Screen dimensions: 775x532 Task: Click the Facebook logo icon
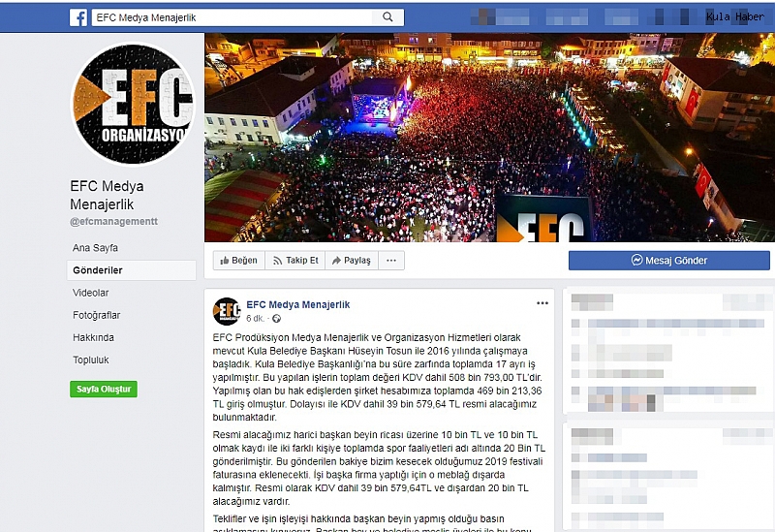click(78, 17)
